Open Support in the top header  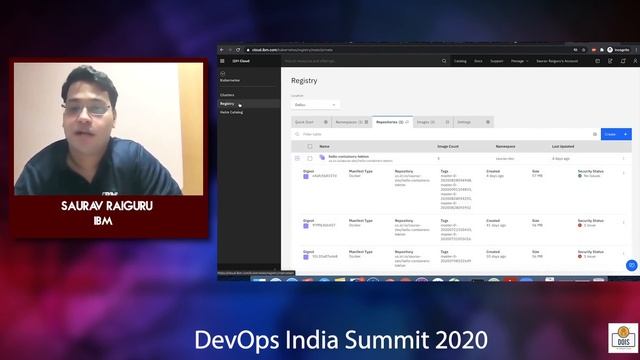click(x=497, y=61)
